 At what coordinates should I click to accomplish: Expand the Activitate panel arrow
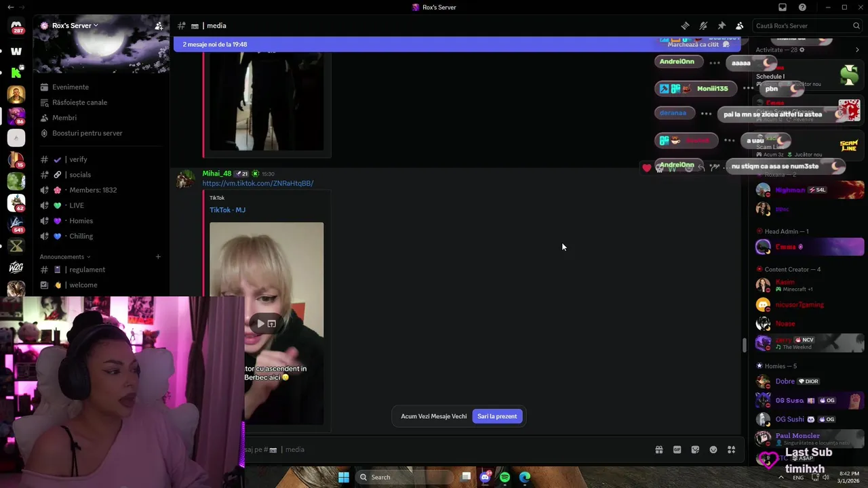click(x=857, y=50)
